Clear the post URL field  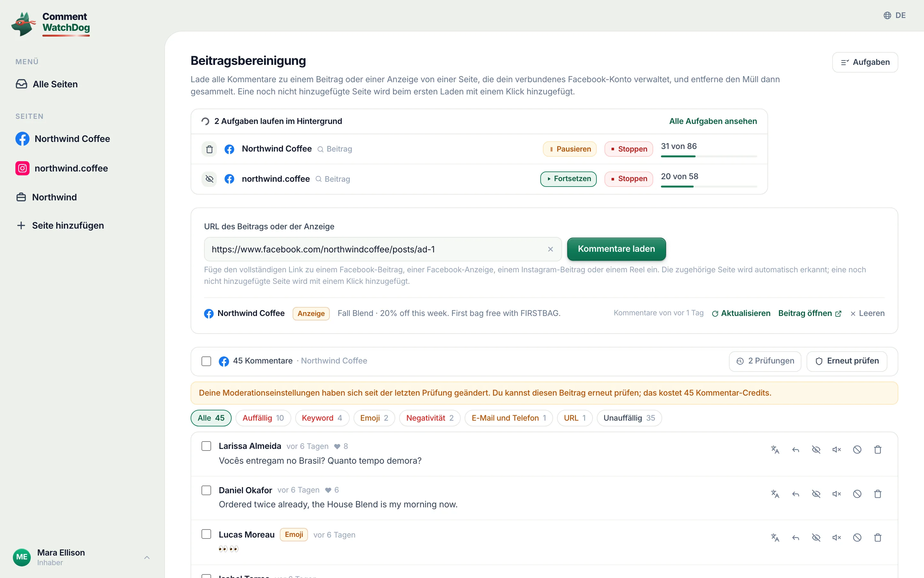550,249
